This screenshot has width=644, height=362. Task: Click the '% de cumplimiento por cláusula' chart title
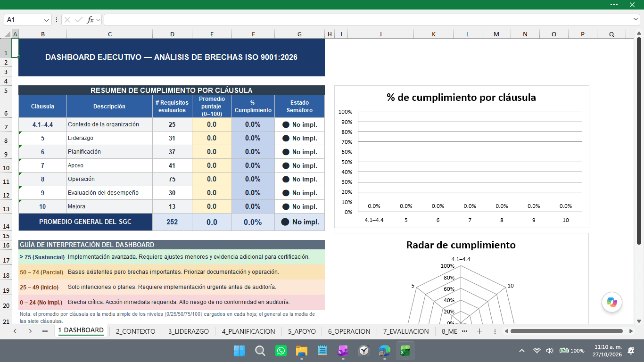(x=461, y=98)
